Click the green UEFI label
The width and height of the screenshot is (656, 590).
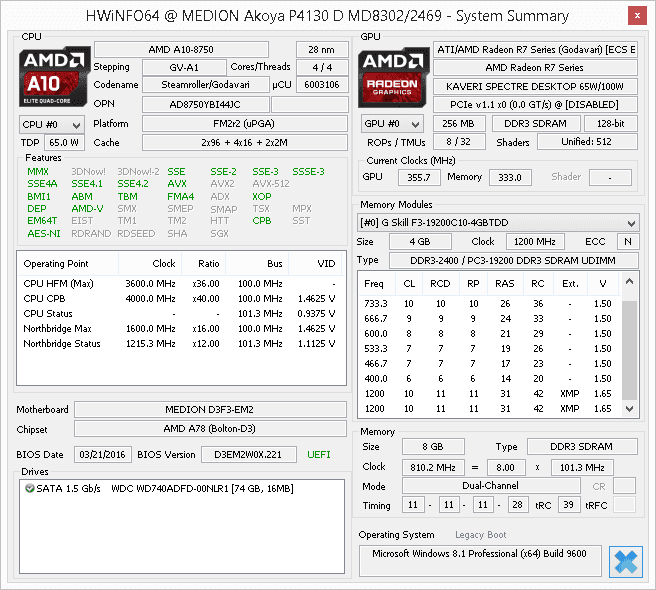[x=319, y=455]
